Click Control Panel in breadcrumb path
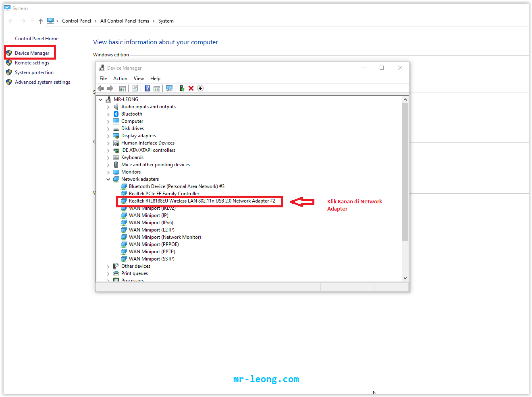Image resolution: width=532 pixels, height=397 pixels. tap(77, 21)
